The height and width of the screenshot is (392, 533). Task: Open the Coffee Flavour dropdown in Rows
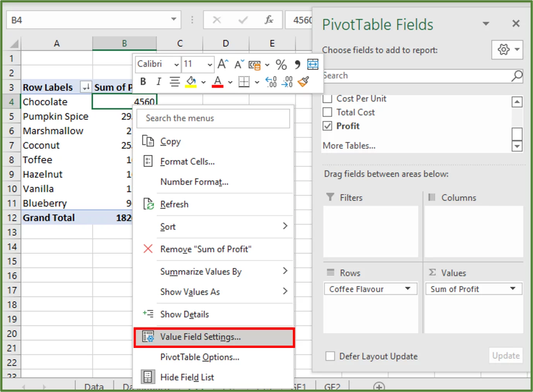pos(408,288)
